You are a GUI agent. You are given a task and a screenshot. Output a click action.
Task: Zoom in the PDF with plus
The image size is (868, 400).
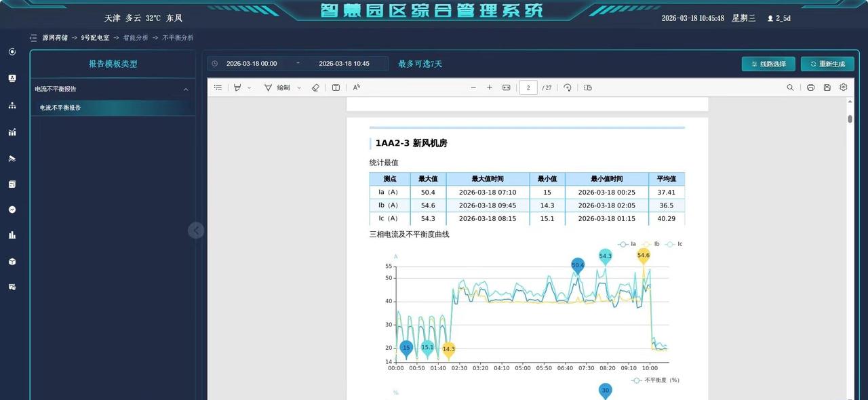click(490, 87)
